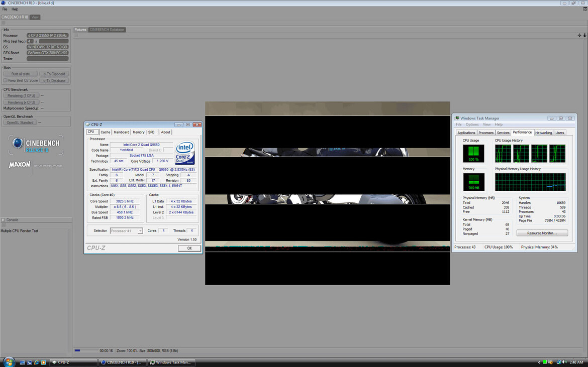Click the Pictures panel grip icon

(76, 35)
